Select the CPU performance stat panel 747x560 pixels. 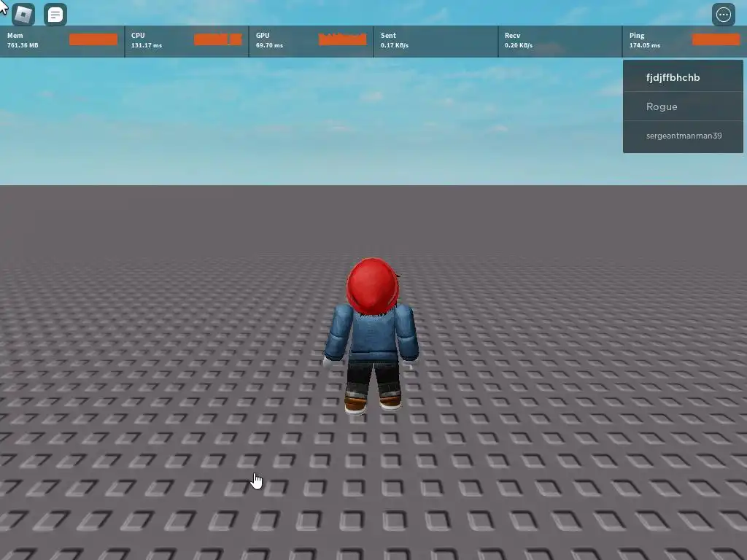click(x=187, y=42)
